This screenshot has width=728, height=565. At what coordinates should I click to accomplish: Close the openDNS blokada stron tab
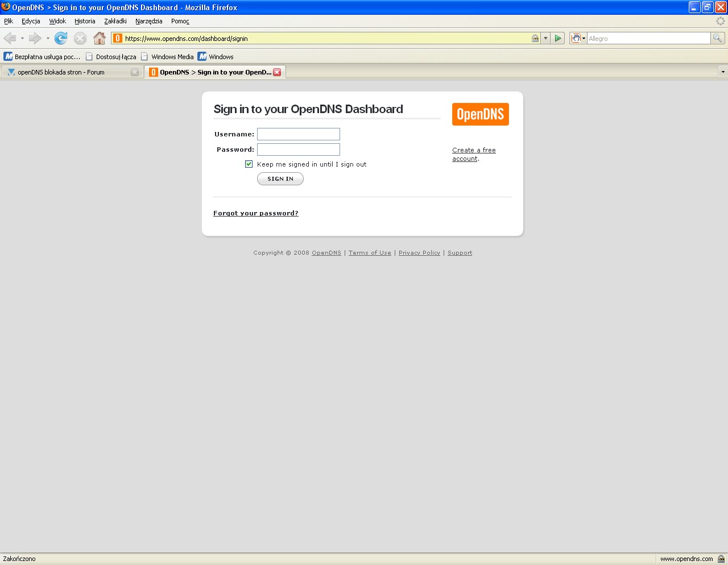[x=135, y=72]
